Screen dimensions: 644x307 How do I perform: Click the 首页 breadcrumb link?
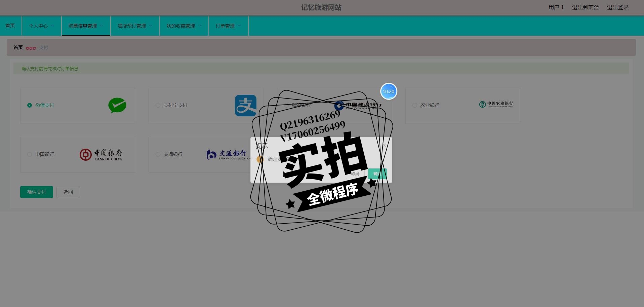click(18, 47)
